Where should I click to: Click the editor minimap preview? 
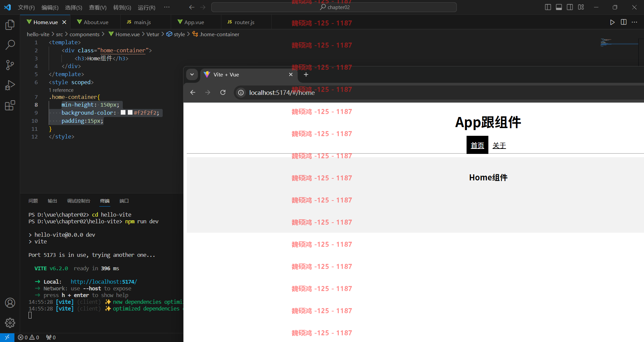click(x=619, y=43)
